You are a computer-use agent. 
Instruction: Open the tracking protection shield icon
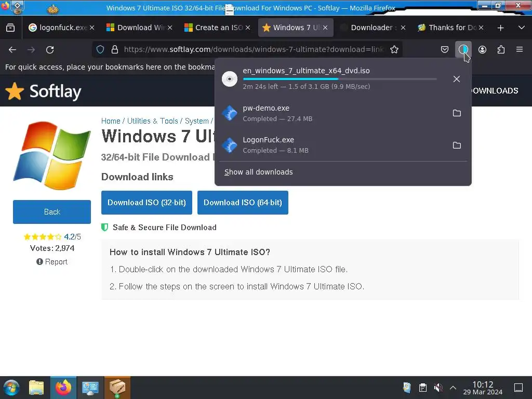(x=100, y=49)
